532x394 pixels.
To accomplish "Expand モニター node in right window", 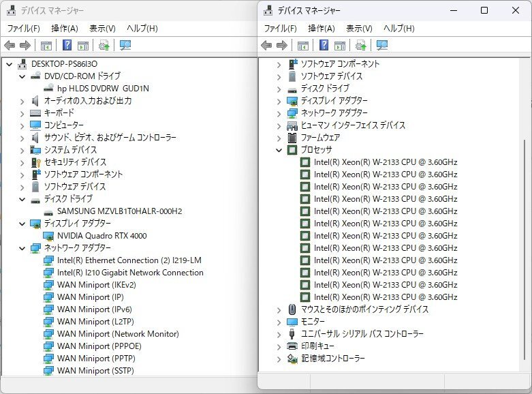I will pos(279,322).
